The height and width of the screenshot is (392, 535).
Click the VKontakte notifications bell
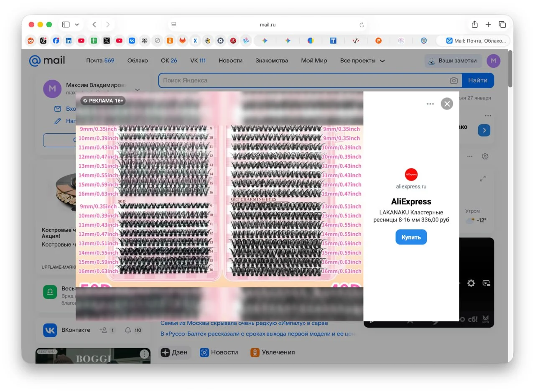pyautogui.click(x=128, y=330)
